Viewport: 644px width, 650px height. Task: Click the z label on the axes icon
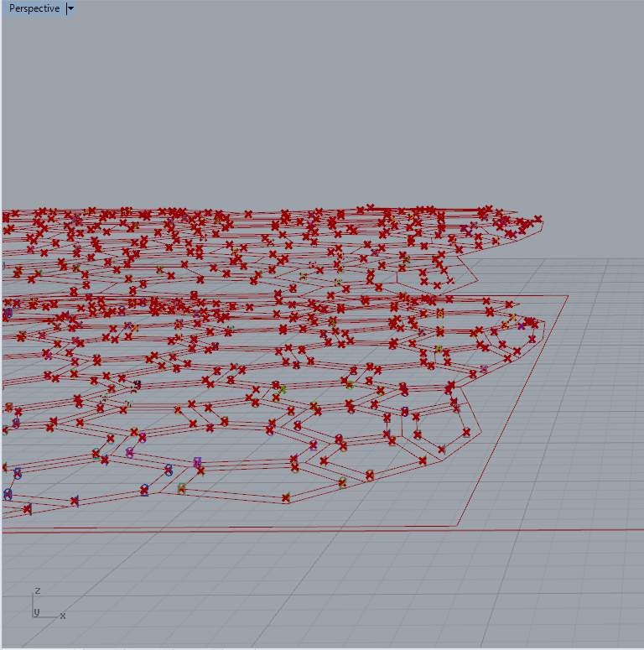(38, 591)
